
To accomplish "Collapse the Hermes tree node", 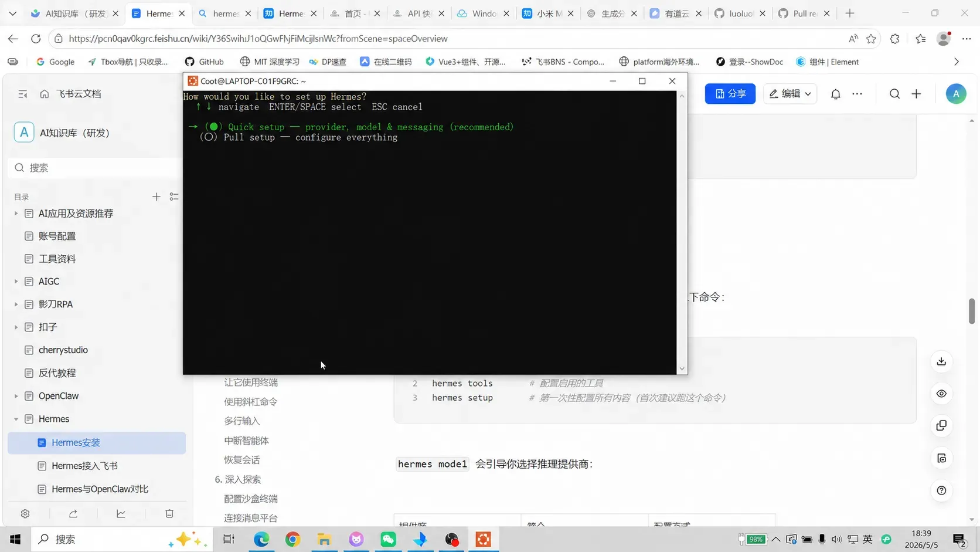I will pos(16,419).
